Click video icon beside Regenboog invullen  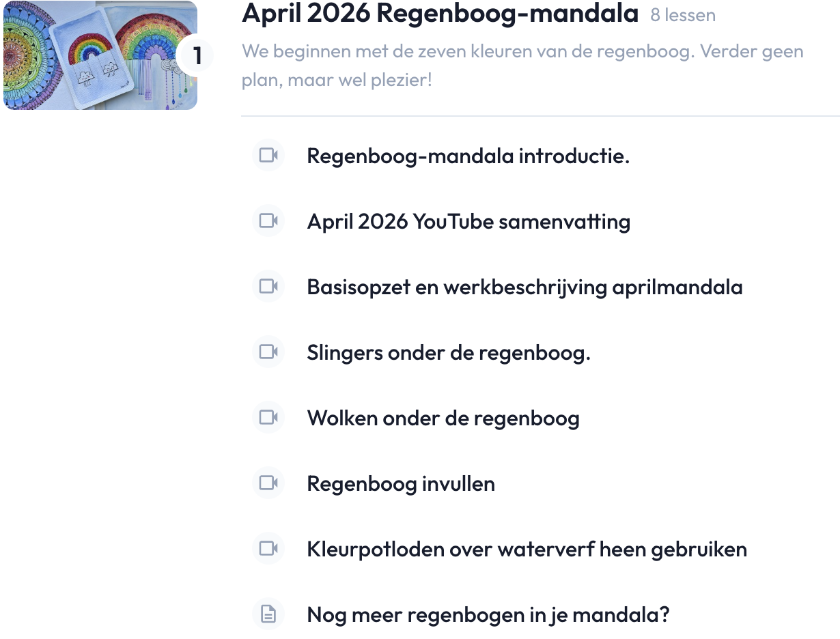pos(268,483)
